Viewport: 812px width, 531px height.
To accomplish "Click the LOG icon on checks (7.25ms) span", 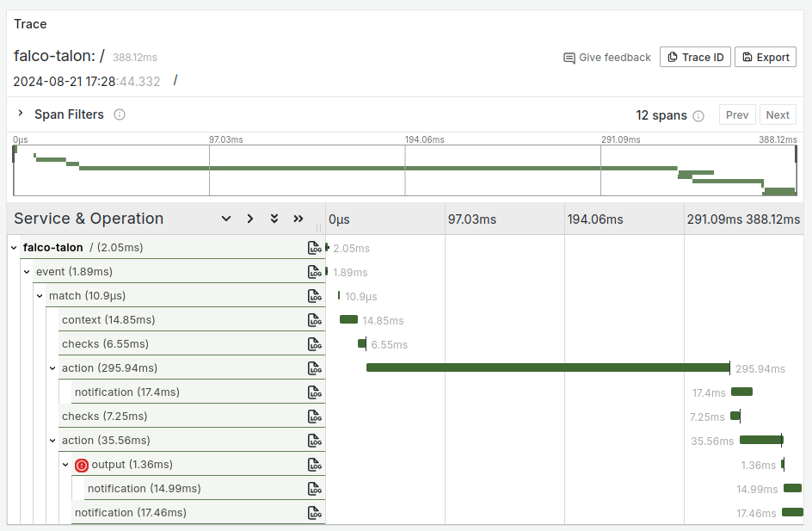I will coord(314,416).
